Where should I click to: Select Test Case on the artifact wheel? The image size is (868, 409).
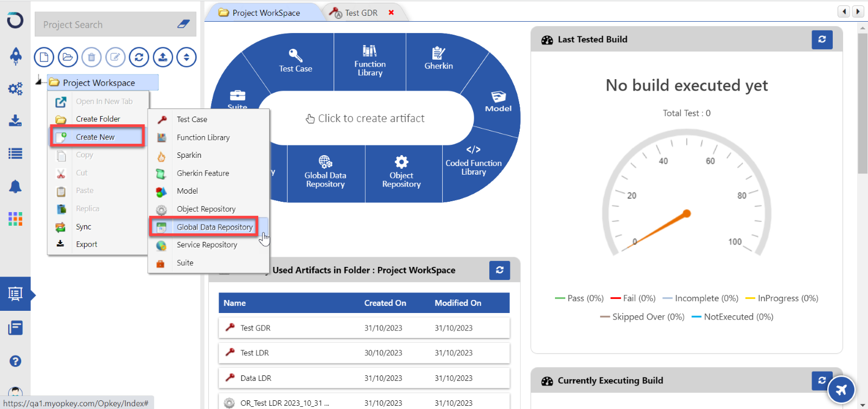(296, 61)
